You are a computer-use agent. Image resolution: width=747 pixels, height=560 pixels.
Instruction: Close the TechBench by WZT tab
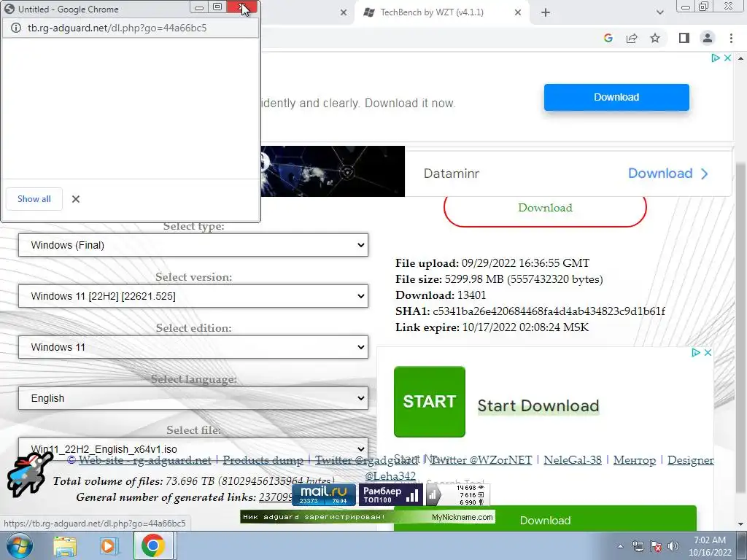[518, 13]
